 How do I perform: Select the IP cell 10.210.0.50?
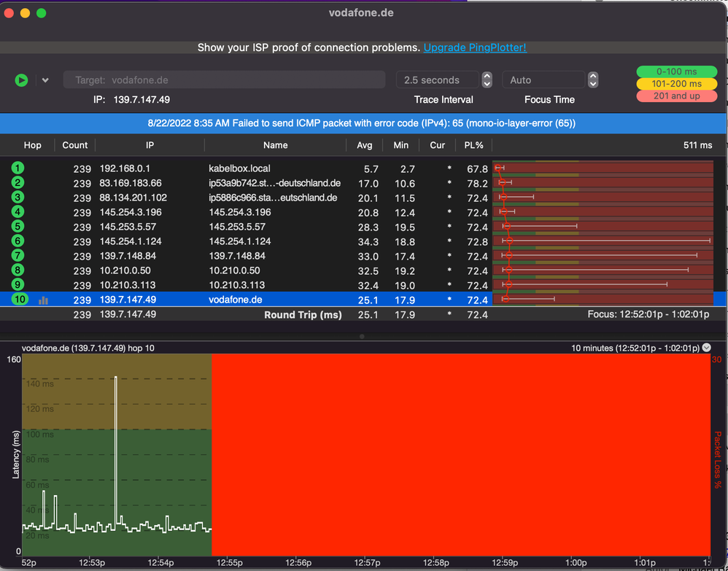click(125, 270)
